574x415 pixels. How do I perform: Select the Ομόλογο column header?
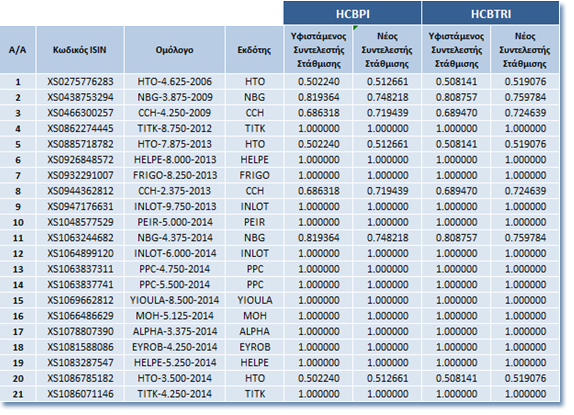[175, 50]
